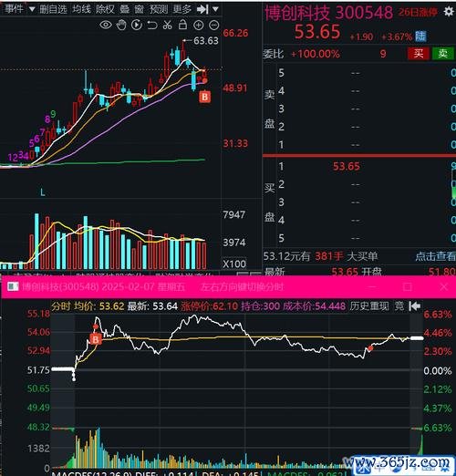
Task: Click the replay play-circle icon
Action: (x=137, y=25)
